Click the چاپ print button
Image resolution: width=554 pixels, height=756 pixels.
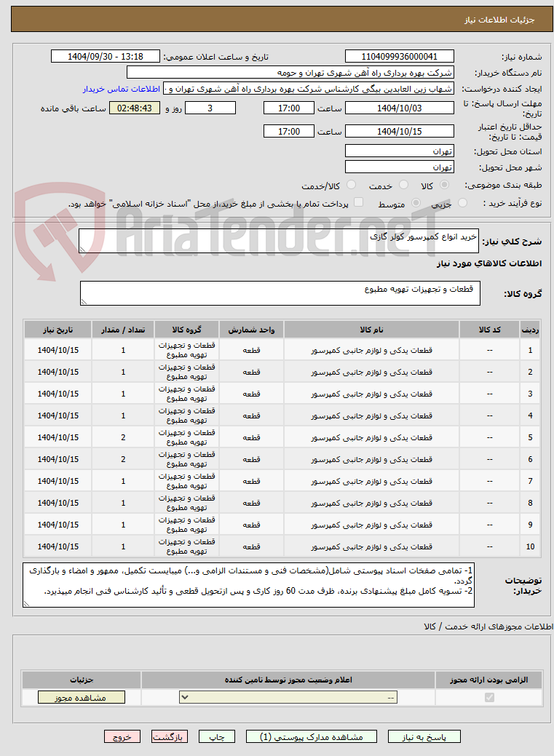(217, 736)
